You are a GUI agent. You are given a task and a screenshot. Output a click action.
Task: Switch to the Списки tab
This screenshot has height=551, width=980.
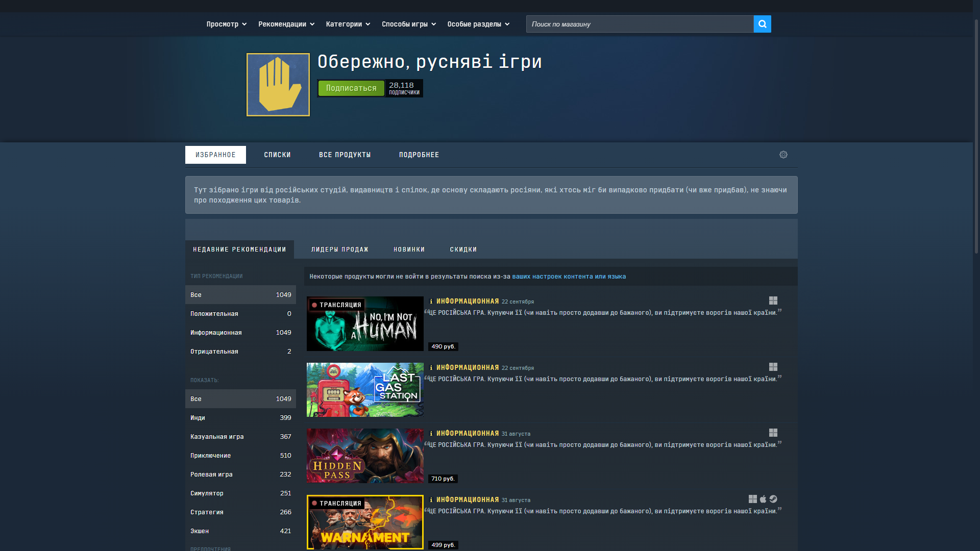pos(277,155)
